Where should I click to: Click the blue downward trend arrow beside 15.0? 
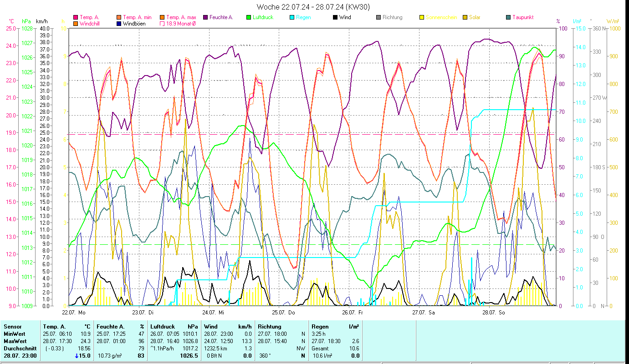77,356
